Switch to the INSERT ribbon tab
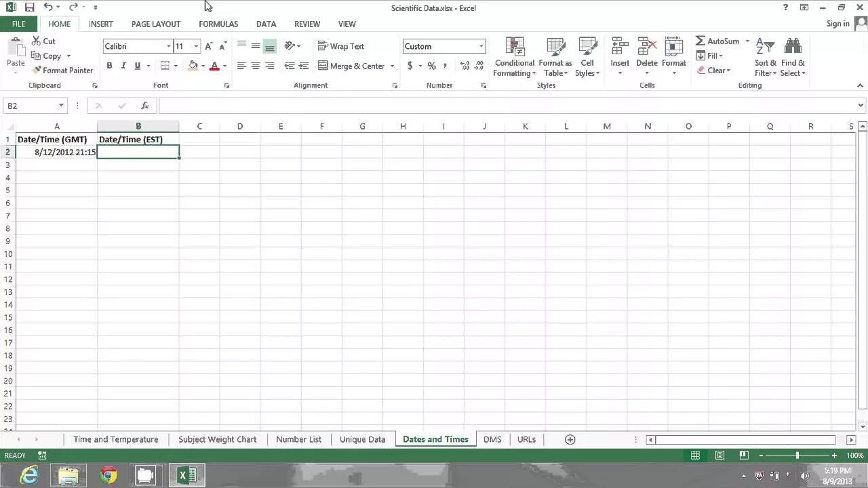The width and height of the screenshot is (868, 488). (101, 24)
